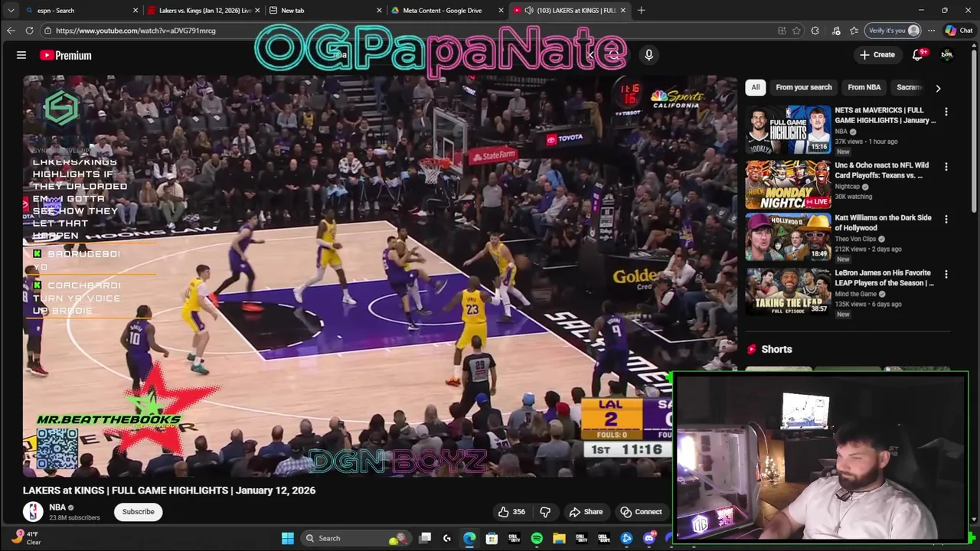The image size is (980, 551).
Task: Open the Chat sidebar
Action: pyautogui.click(x=959, y=31)
